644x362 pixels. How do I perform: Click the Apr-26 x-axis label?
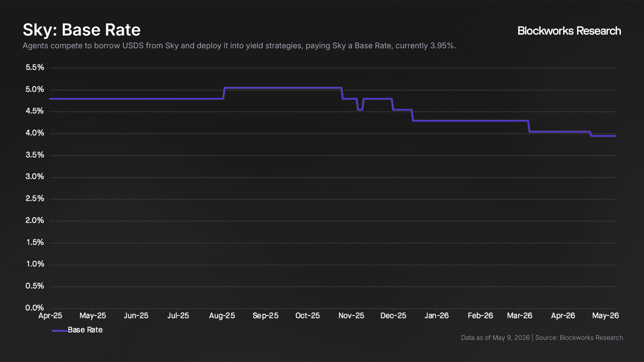coord(563,316)
